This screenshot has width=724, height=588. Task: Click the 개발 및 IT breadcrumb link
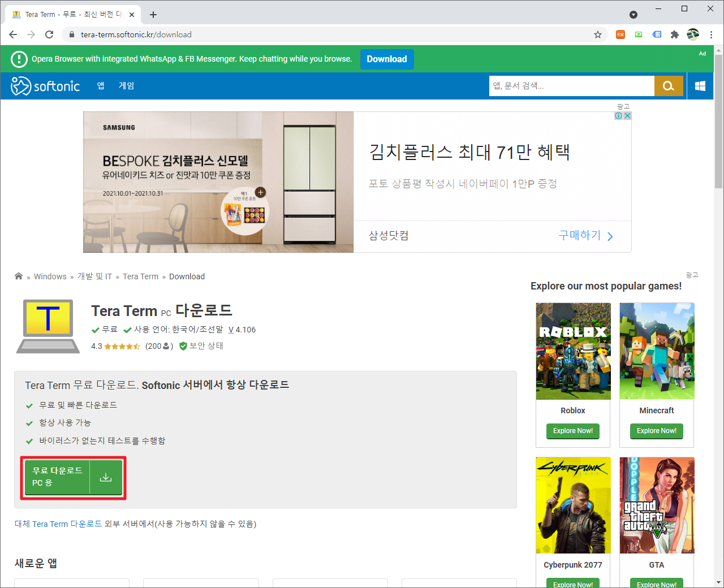(x=94, y=276)
